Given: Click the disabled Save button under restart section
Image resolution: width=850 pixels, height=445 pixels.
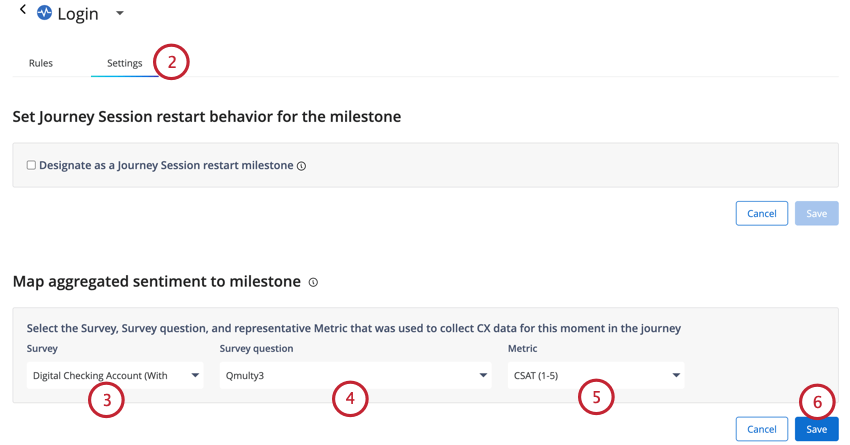Looking at the screenshot, I should [x=816, y=214].
